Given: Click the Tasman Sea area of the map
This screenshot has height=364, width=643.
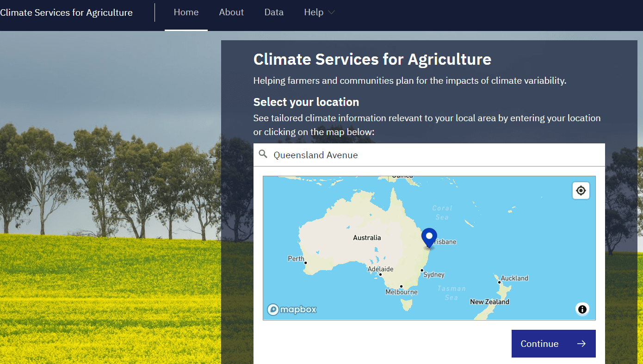Looking at the screenshot, I should [x=451, y=292].
